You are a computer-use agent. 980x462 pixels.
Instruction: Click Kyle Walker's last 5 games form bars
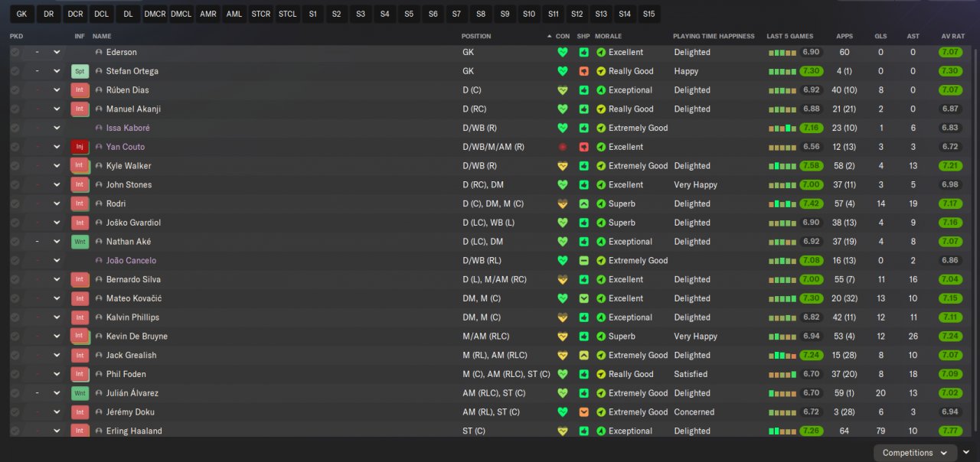tap(782, 166)
